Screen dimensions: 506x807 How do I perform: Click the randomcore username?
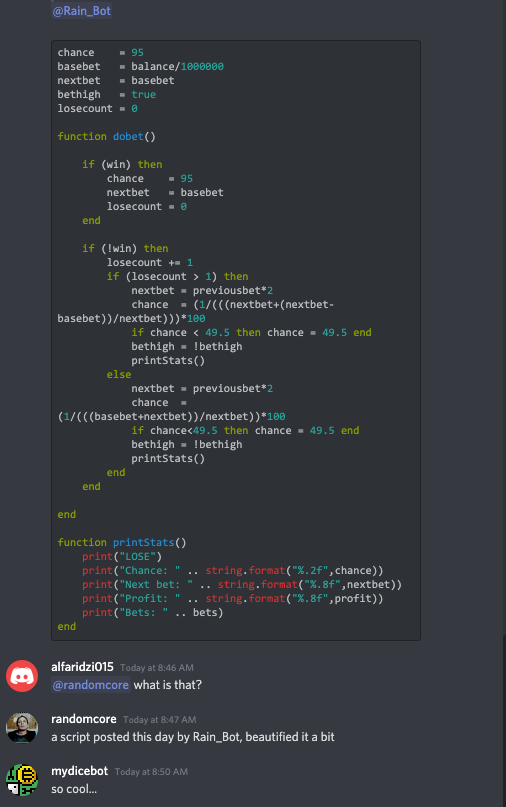pyautogui.click(x=84, y=719)
